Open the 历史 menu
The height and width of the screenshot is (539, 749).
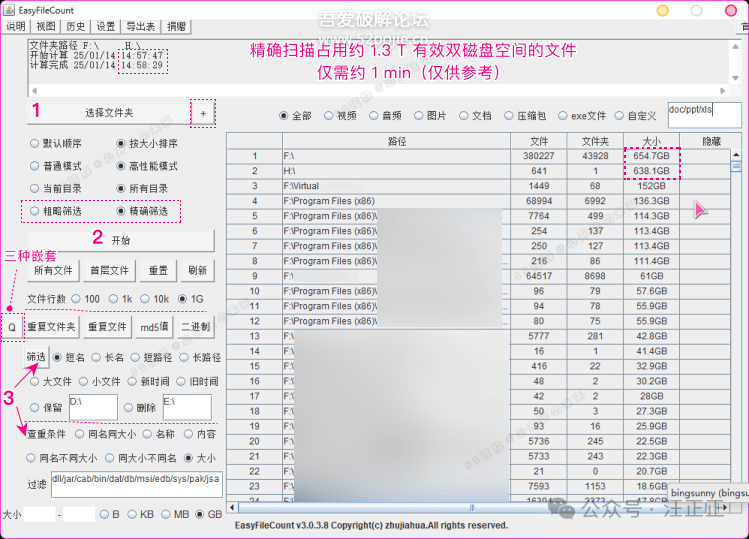75,26
